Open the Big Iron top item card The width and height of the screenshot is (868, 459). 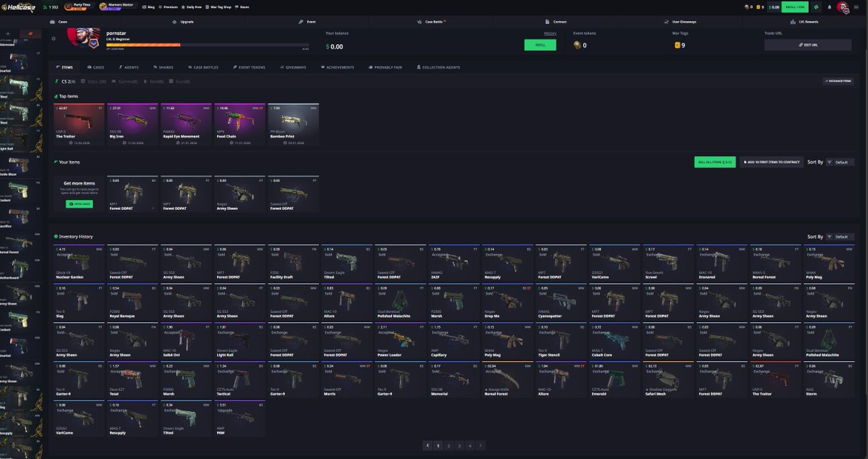[x=132, y=125]
